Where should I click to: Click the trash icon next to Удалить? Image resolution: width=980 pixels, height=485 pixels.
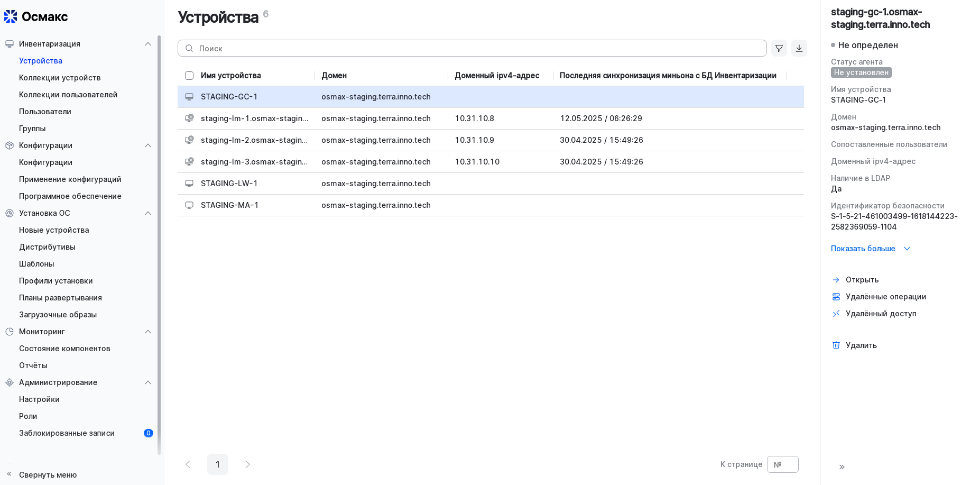click(836, 345)
